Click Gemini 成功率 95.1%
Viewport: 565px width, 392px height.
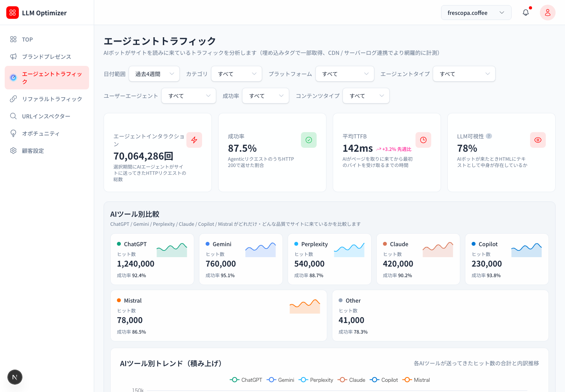[220, 276]
